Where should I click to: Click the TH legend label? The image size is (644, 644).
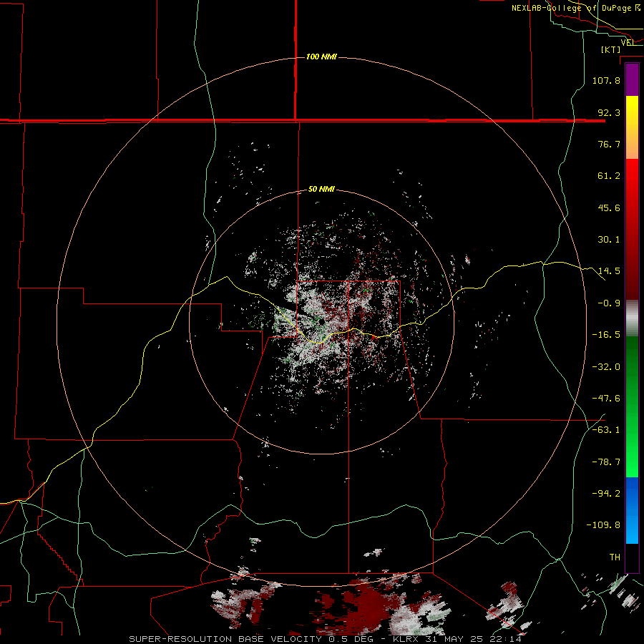coord(615,557)
